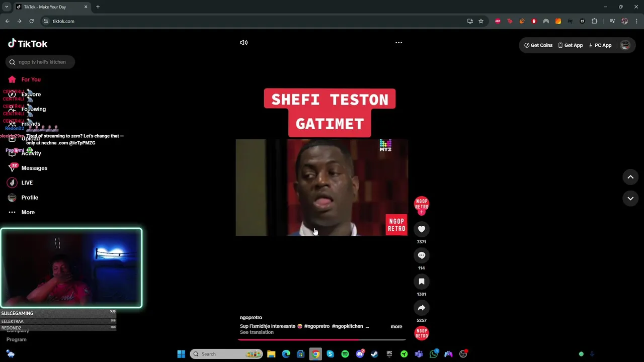The image size is (644, 362).
Task: Click the Windows taskbar Search box
Action: pos(226,354)
